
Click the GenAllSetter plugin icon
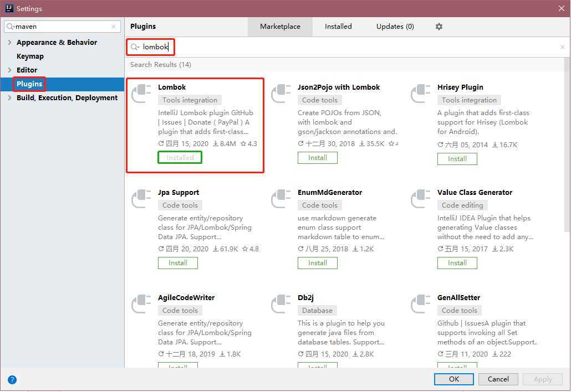point(421,303)
